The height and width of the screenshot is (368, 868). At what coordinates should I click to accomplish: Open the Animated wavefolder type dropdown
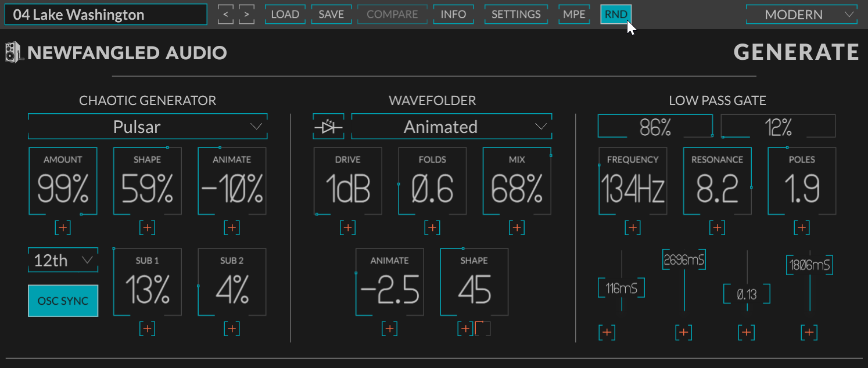point(451,127)
